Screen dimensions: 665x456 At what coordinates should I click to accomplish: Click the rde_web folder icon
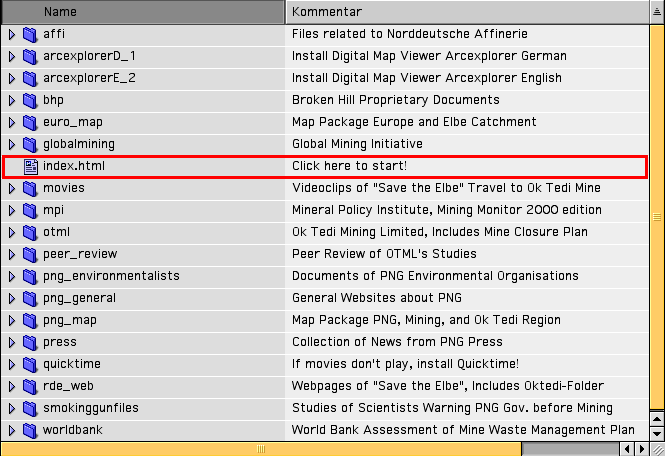30,386
